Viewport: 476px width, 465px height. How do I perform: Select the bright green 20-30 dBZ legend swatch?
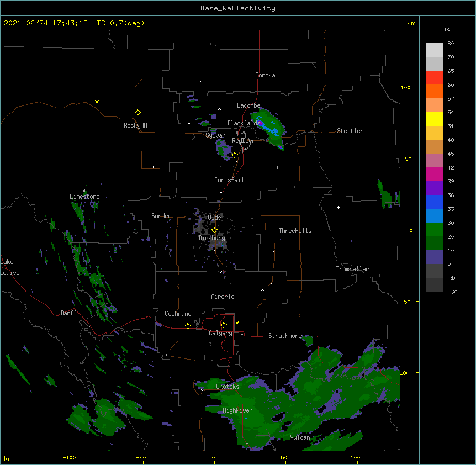coord(434,230)
